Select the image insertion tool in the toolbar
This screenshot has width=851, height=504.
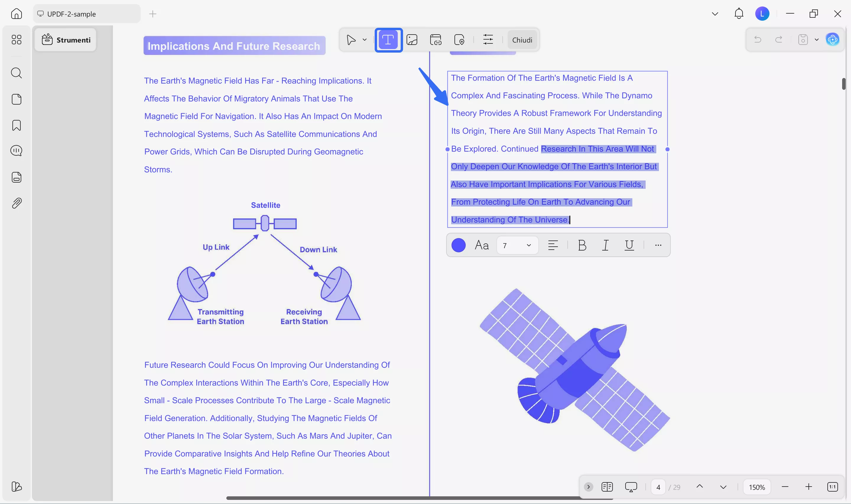(412, 40)
